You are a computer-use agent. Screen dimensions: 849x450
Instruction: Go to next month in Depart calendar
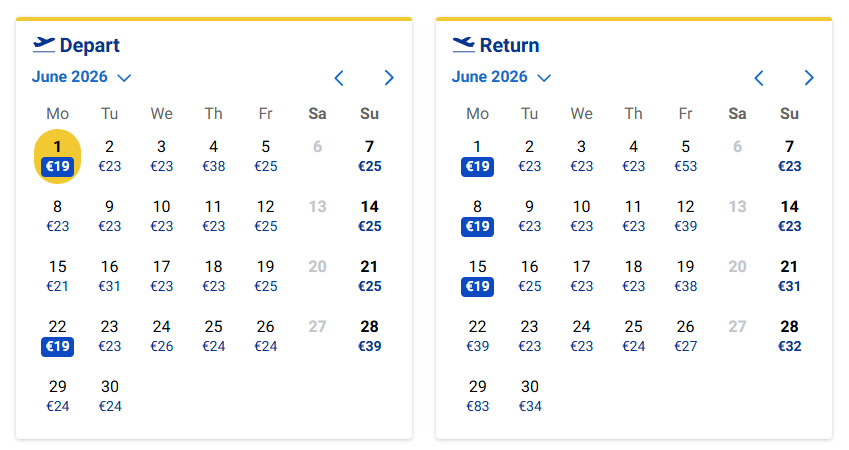point(389,78)
